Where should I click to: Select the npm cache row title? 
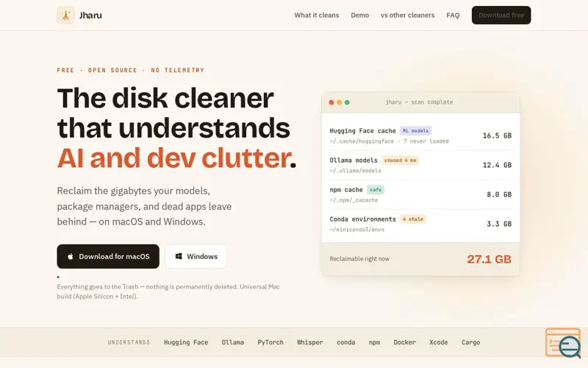[x=346, y=190]
